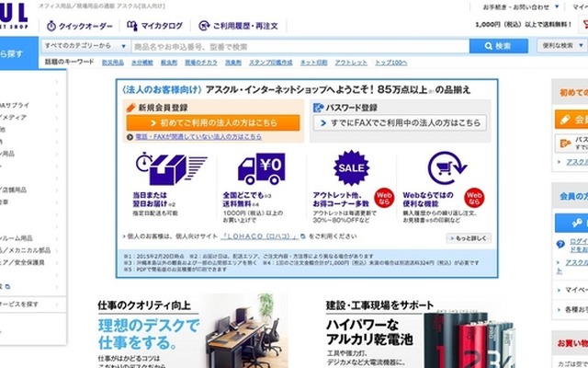Open クイックオーダー in the top navigation
588x368 pixels.
coord(79,26)
